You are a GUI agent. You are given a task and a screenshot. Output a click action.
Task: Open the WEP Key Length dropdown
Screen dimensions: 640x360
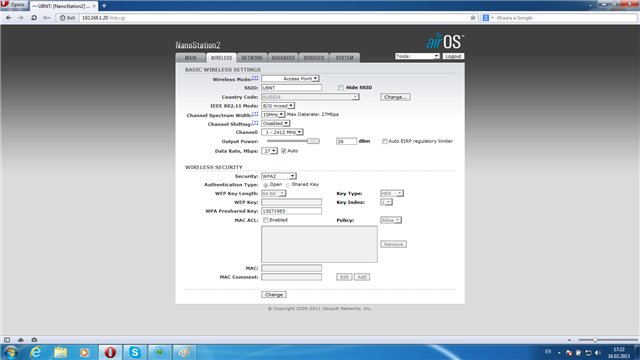273,193
